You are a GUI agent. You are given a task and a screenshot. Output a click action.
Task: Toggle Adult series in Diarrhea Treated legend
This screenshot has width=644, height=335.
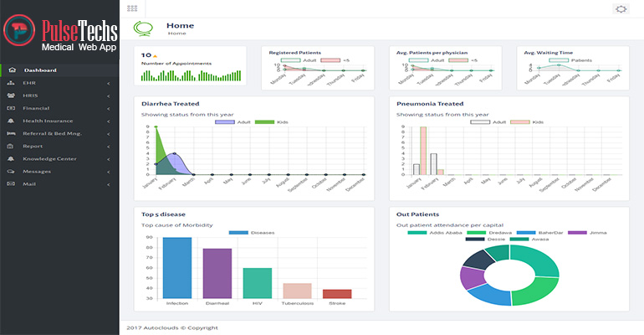click(x=225, y=122)
